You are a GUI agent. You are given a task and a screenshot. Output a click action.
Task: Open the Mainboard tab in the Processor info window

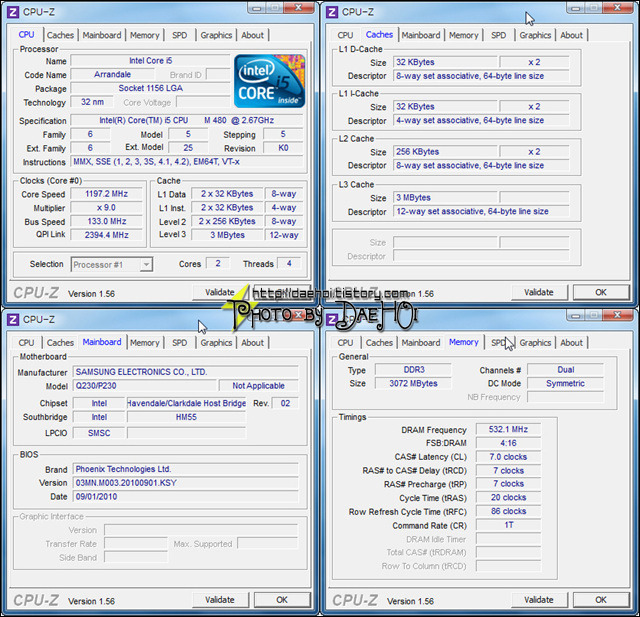pos(102,35)
